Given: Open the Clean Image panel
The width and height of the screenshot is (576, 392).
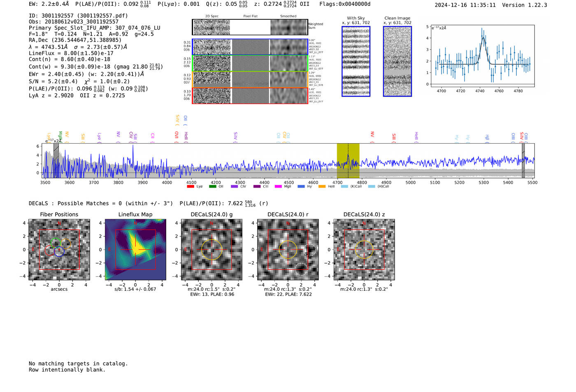Looking at the screenshot, I should (397, 61).
